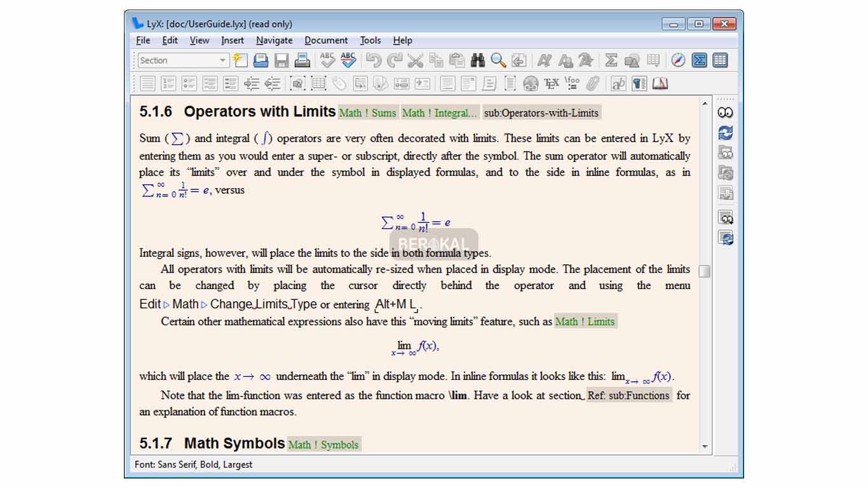The height and width of the screenshot is (488, 868).
Task: Open the Insert menu
Action: pyautogui.click(x=232, y=40)
